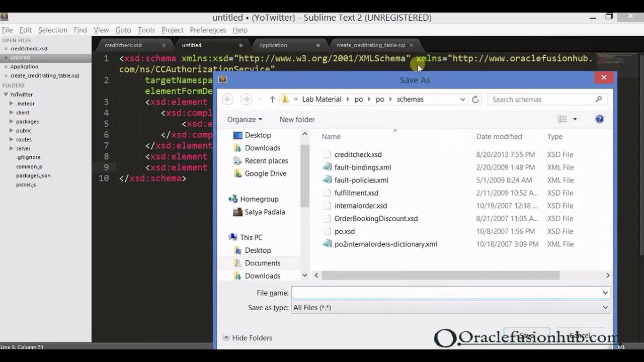Open packages.json in the sidebar
The width and height of the screenshot is (644, 362).
tap(33, 175)
